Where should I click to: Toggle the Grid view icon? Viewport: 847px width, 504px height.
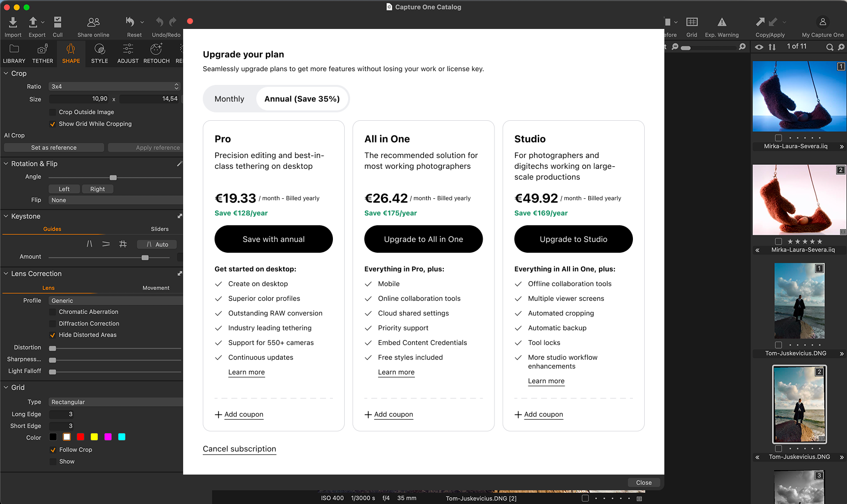(x=692, y=22)
